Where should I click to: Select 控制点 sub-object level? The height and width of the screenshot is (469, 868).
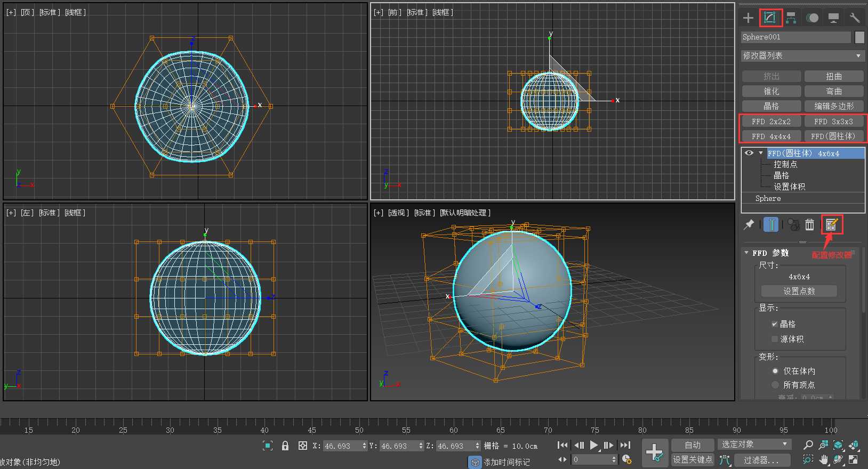pos(785,164)
